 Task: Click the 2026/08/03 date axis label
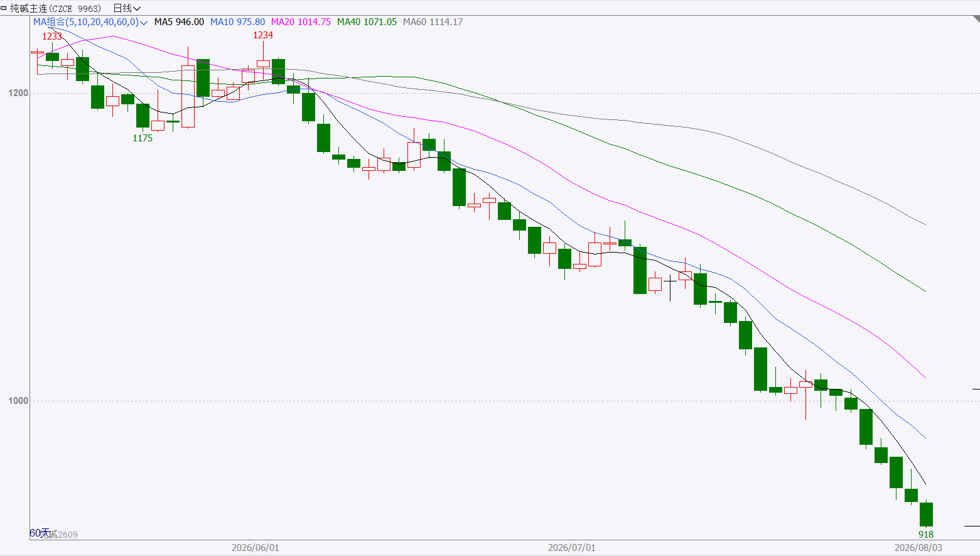[x=918, y=548]
